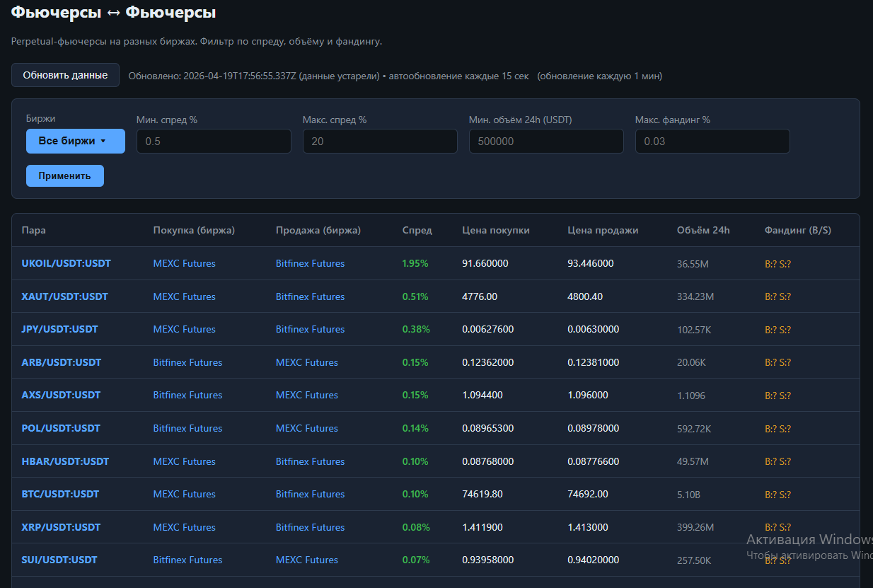Focus the Мин. спред % input field
Screen dimensions: 873x588
214,141
